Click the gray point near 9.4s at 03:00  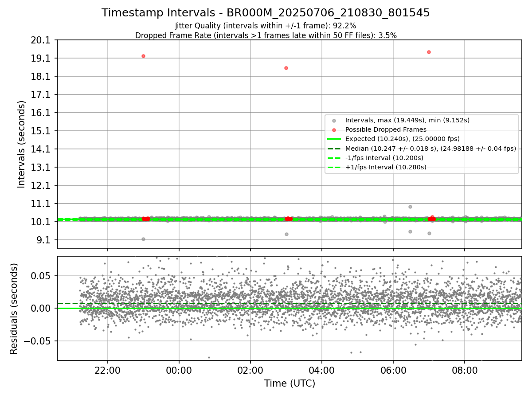[286, 234]
